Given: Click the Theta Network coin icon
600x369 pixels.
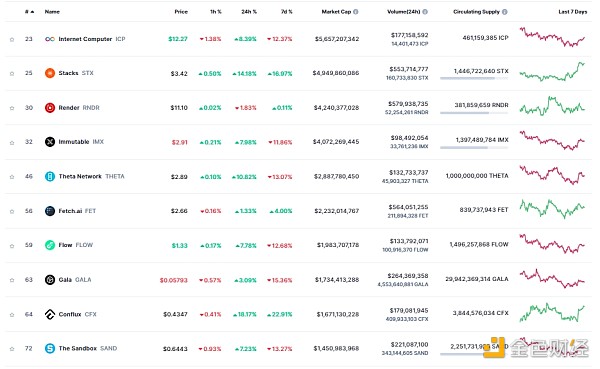Looking at the screenshot, I should tap(50, 176).
